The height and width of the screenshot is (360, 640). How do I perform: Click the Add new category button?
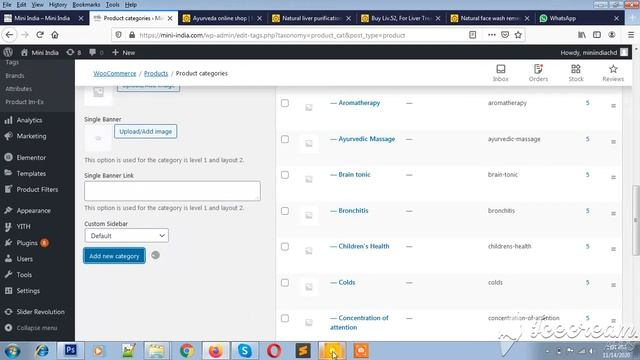coord(114,256)
